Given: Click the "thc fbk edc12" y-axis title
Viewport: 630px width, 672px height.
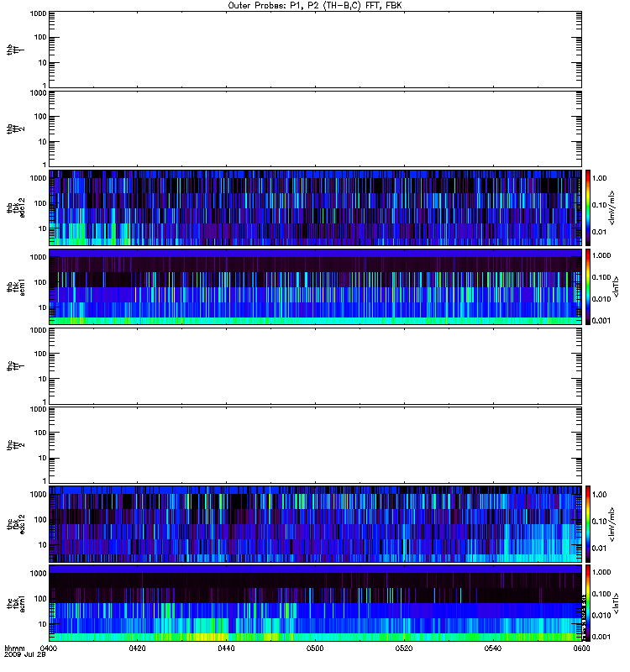Looking at the screenshot, I should 16,524.
